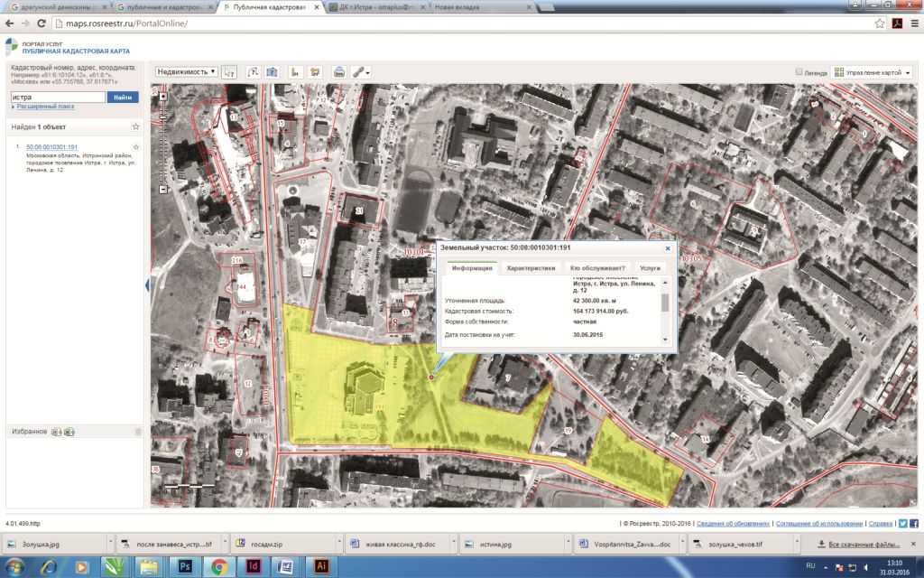Open the Недвижимость search type dropdown
This screenshot has height=578, width=924.
187,72
